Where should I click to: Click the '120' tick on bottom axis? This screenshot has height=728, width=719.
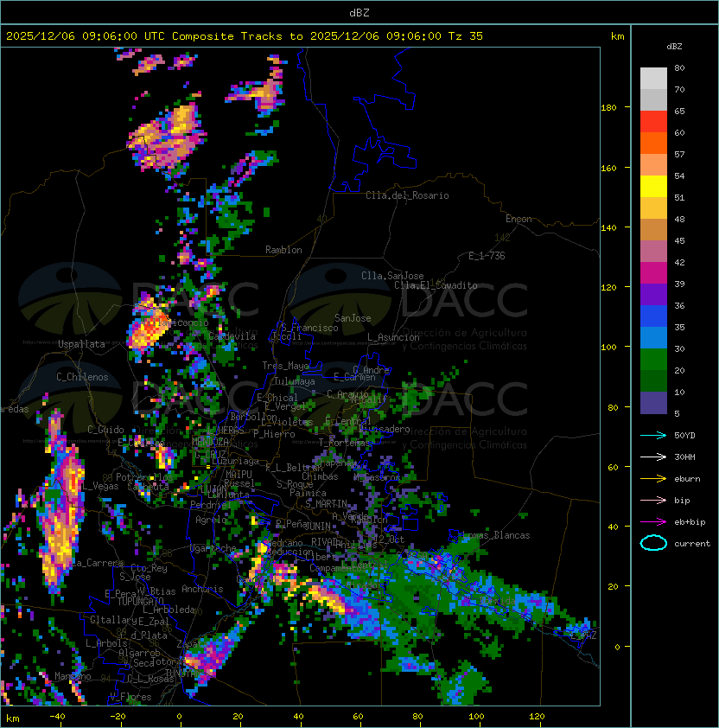point(537,717)
